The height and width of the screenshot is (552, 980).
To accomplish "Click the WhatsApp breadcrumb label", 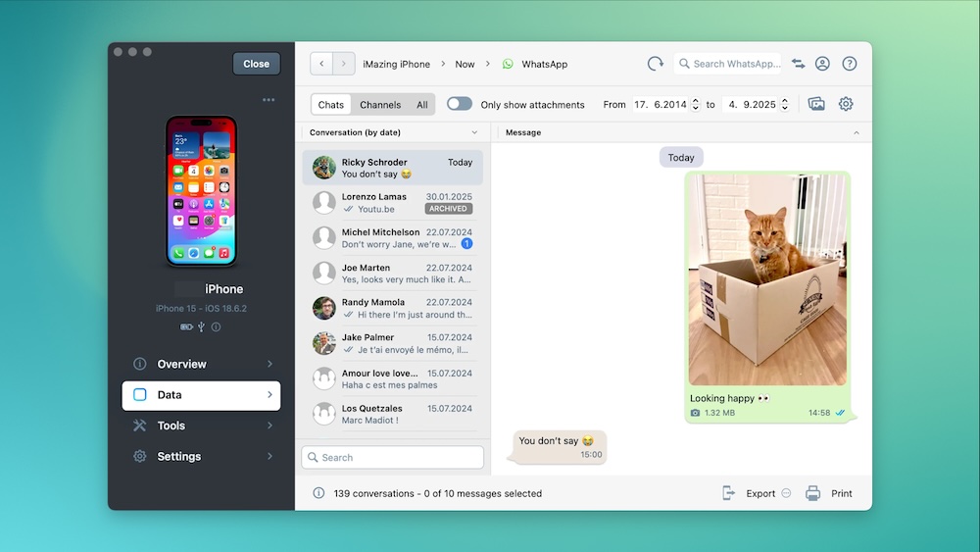I will pos(544,64).
